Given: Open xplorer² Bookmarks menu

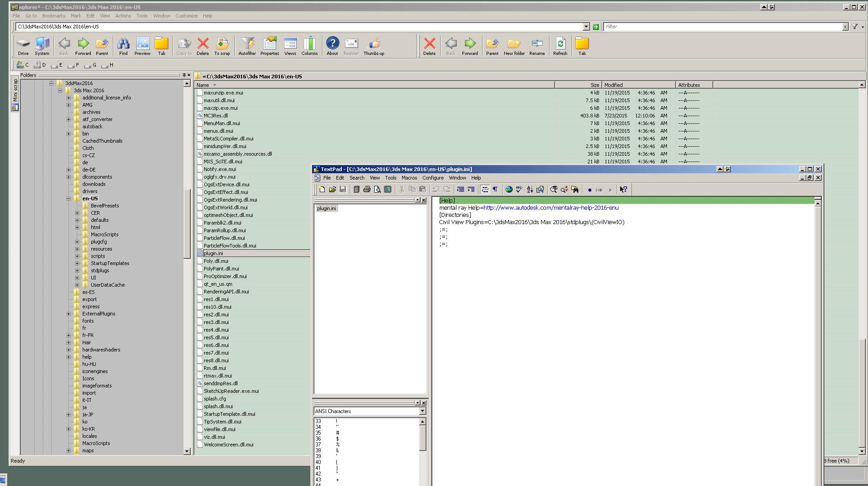Looking at the screenshot, I should (54, 16).
